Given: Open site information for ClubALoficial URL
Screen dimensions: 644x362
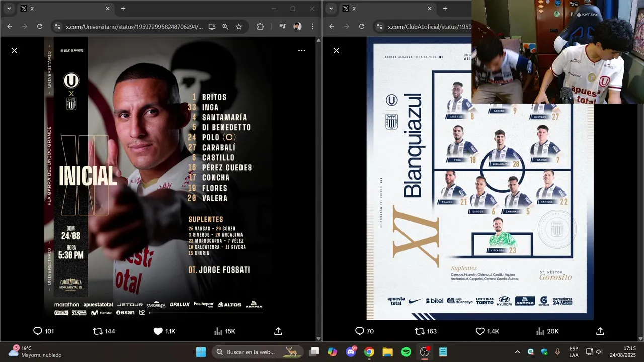Looking at the screenshot, I should 379,26.
